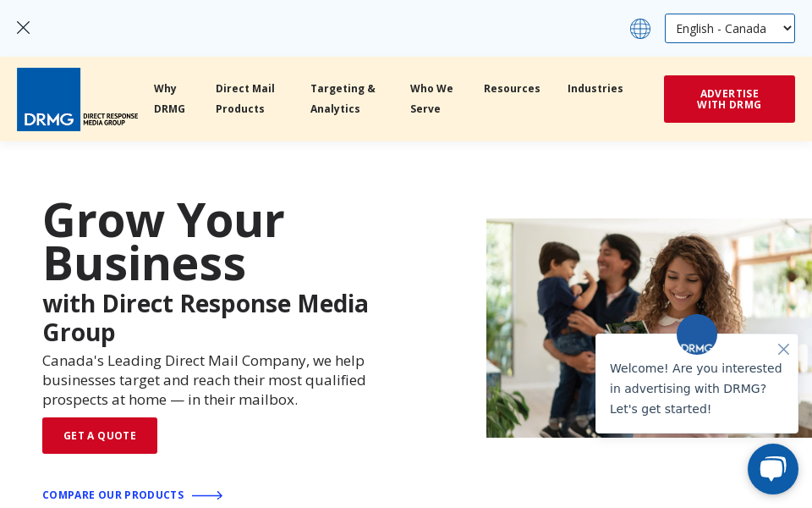This screenshot has height=508, width=812.
Task: Open the chat launcher bubble icon
Action: [773, 469]
